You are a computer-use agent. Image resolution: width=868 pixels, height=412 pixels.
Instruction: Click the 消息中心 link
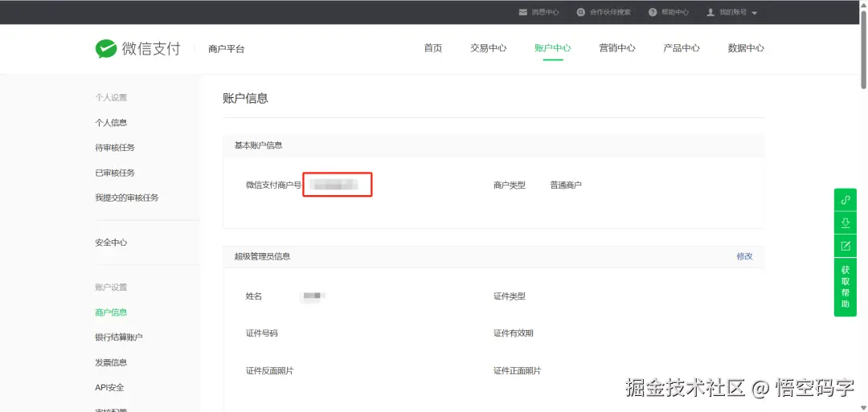(x=545, y=12)
